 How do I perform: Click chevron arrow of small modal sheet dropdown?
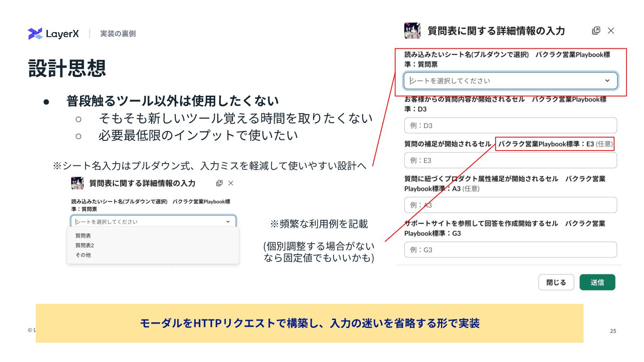coord(228,222)
